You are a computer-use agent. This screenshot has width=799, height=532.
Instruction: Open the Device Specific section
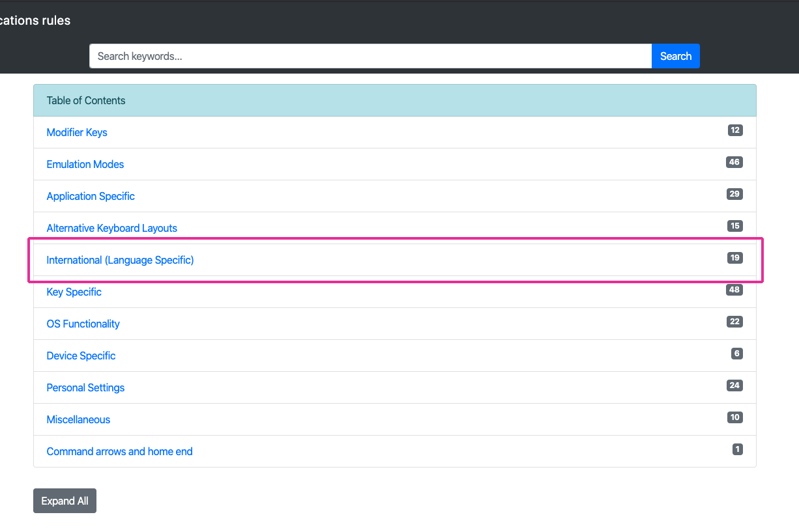pos(81,356)
